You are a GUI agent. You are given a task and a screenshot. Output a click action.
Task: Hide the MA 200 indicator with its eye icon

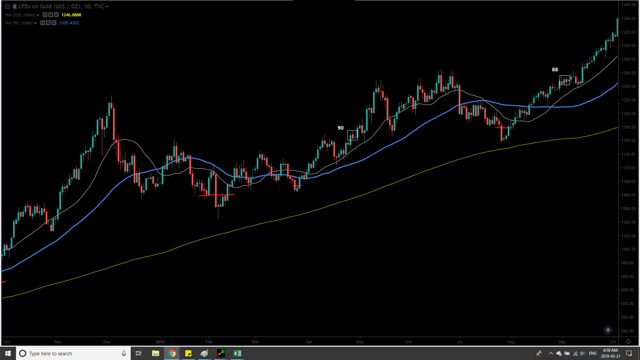(x=45, y=15)
